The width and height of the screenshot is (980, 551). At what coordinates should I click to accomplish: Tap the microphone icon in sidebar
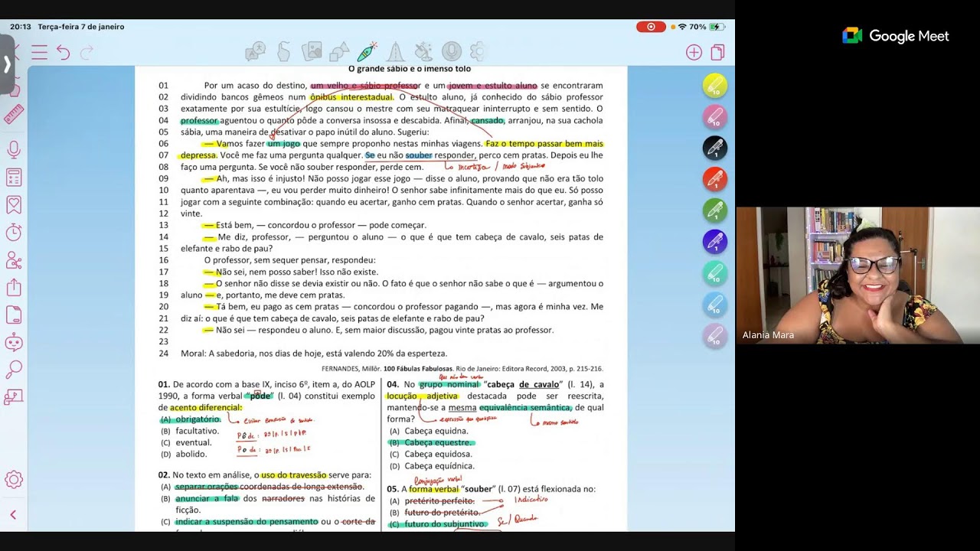click(14, 150)
